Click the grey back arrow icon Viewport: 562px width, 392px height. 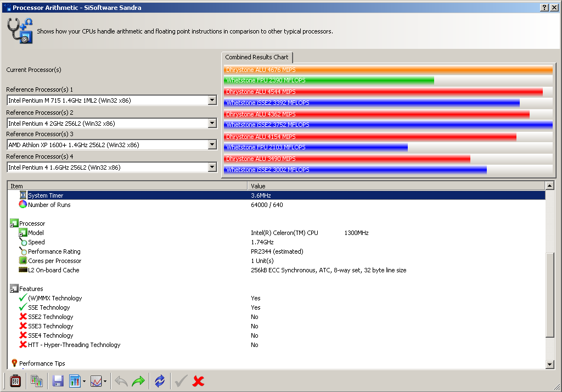point(121,381)
